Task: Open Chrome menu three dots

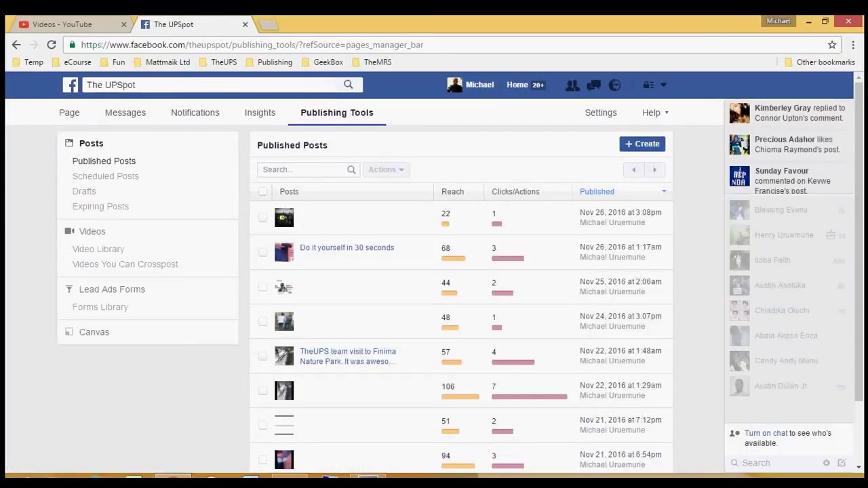Action: pos(853,45)
